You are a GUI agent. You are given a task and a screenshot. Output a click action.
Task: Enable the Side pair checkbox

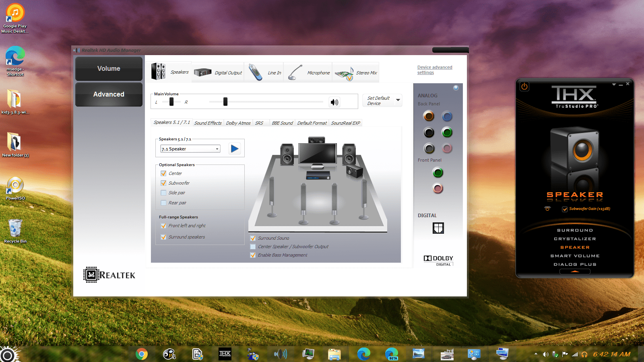[163, 193]
